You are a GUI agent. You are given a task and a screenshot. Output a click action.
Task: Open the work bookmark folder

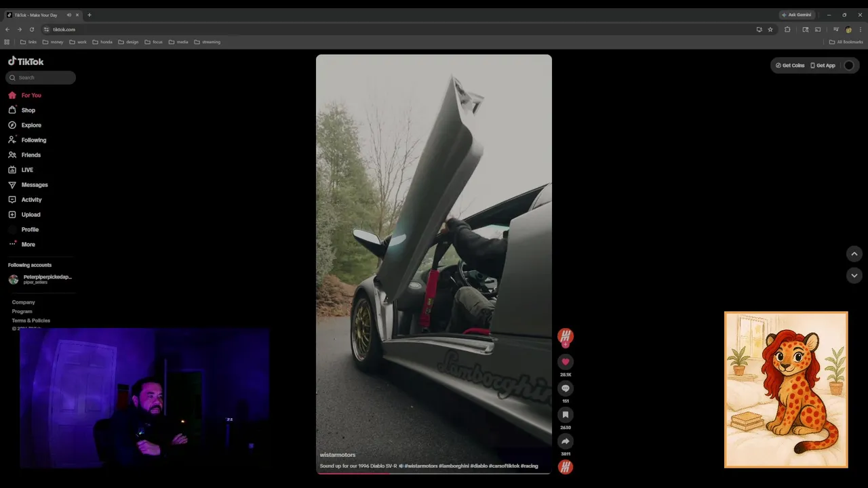78,42
